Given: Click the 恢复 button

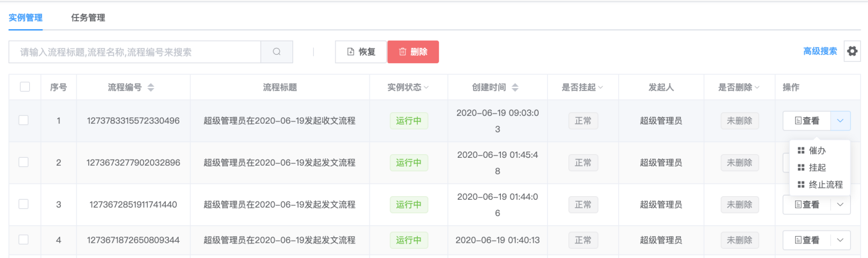Looking at the screenshot, I should click(x=361, y=52).
